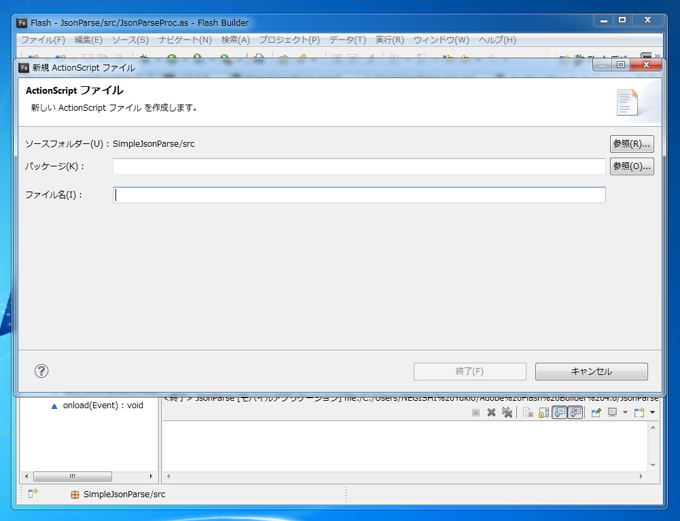Select onload(Event) : void in outline
This screenshot has height=521, width=680.
point(103,405)
